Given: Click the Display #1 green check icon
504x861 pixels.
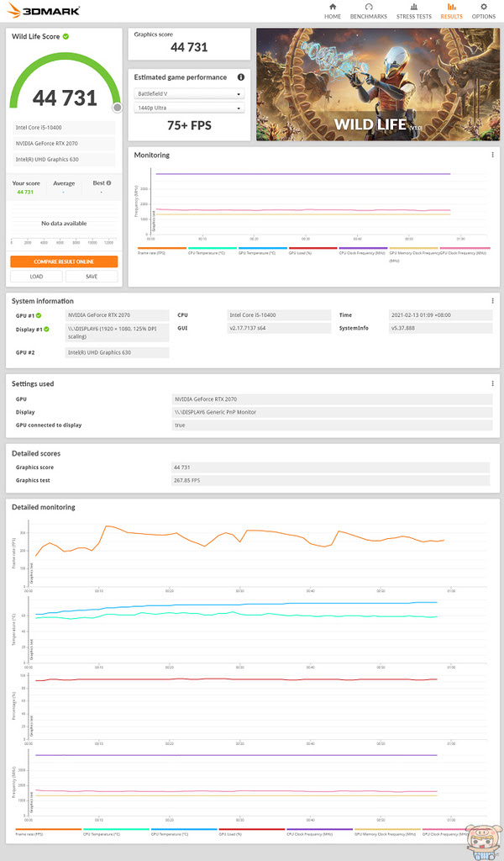Looking at the screenshot, I should coord(46,330).
